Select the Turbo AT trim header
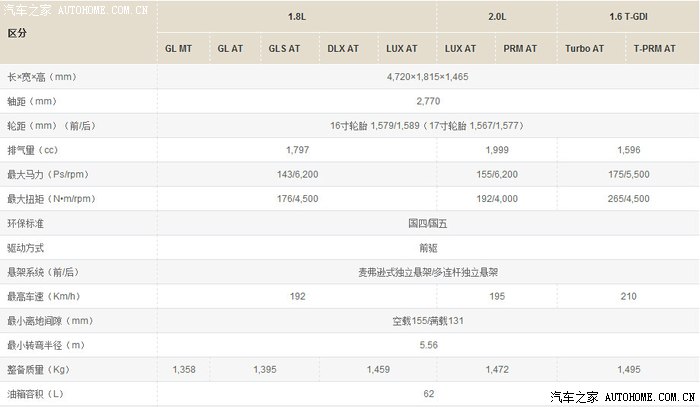Viewport: 700px width, 407px height. click(x=584, y=48)
